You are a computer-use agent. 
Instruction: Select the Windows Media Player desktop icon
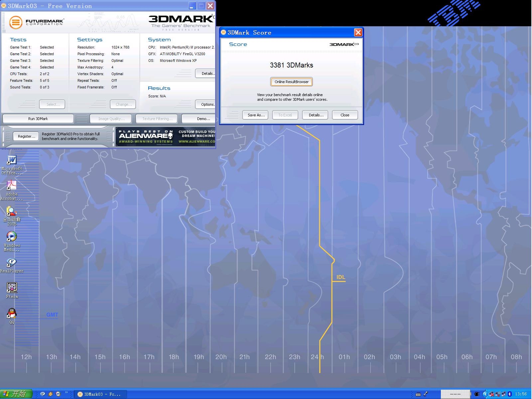click(x=12, y=237)
